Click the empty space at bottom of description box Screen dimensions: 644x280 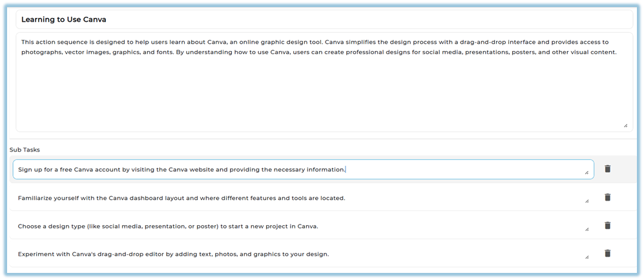tap(323, 103)
